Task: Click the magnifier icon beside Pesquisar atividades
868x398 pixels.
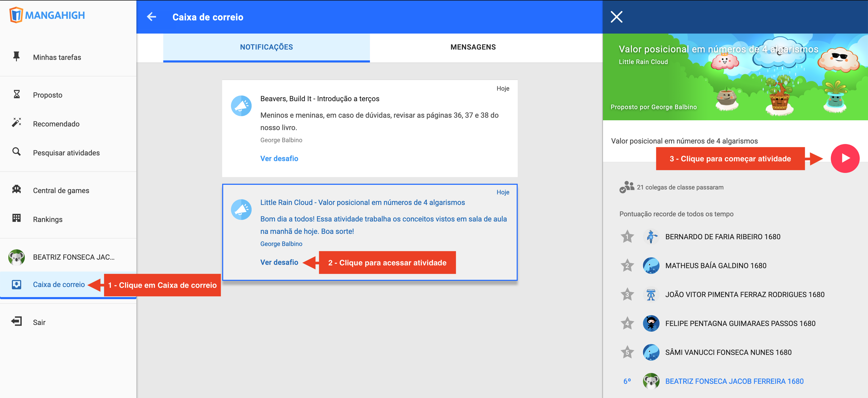Action: click(x=17, y=152)
